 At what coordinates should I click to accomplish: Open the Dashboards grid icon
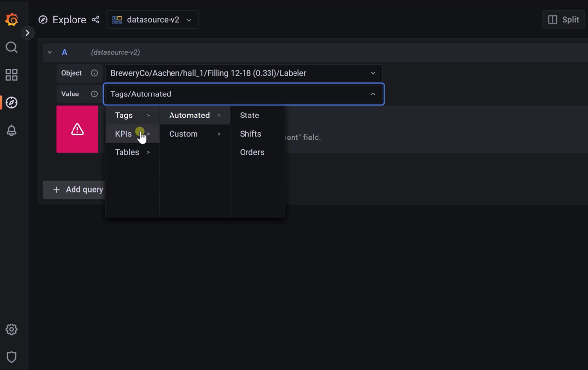11,75
